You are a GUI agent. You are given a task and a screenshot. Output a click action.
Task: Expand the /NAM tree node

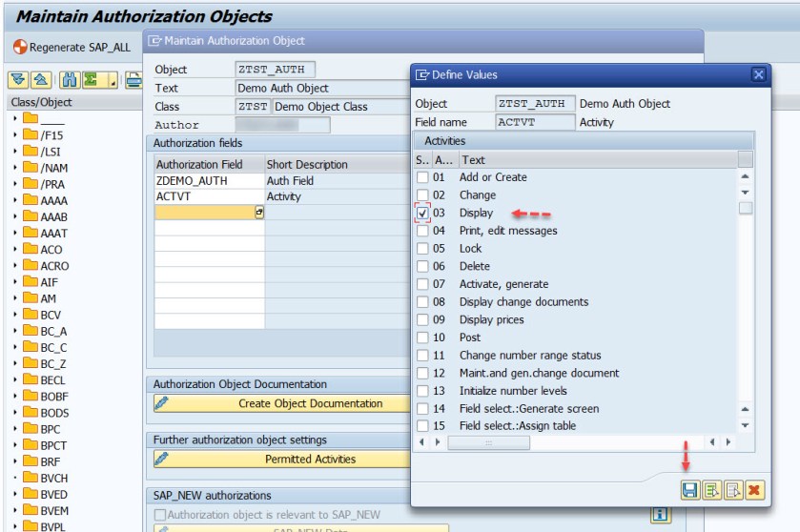click(x=15, y=167)
